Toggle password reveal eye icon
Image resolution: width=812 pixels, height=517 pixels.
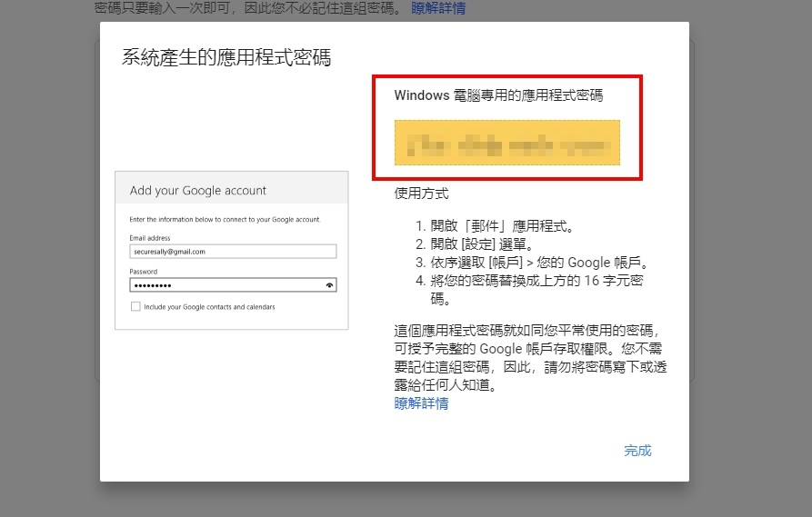tap(329, 285)
